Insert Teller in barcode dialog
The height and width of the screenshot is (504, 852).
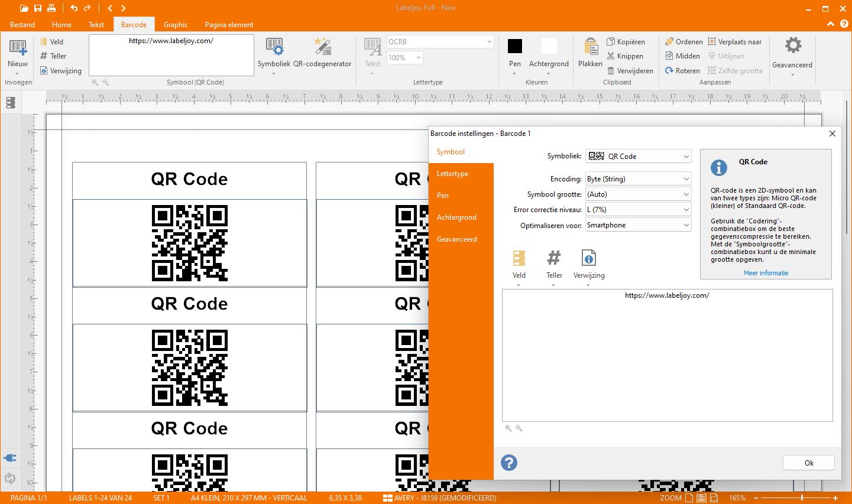coord(554,268)
